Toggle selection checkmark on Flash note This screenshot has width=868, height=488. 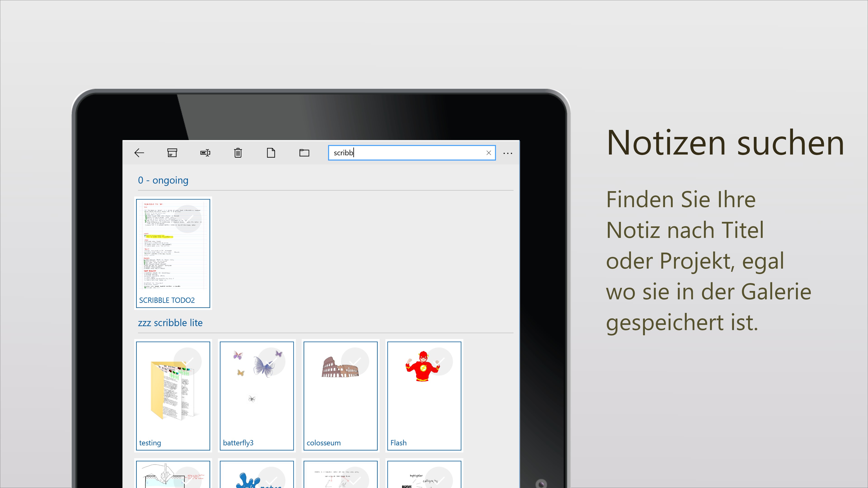439,361
